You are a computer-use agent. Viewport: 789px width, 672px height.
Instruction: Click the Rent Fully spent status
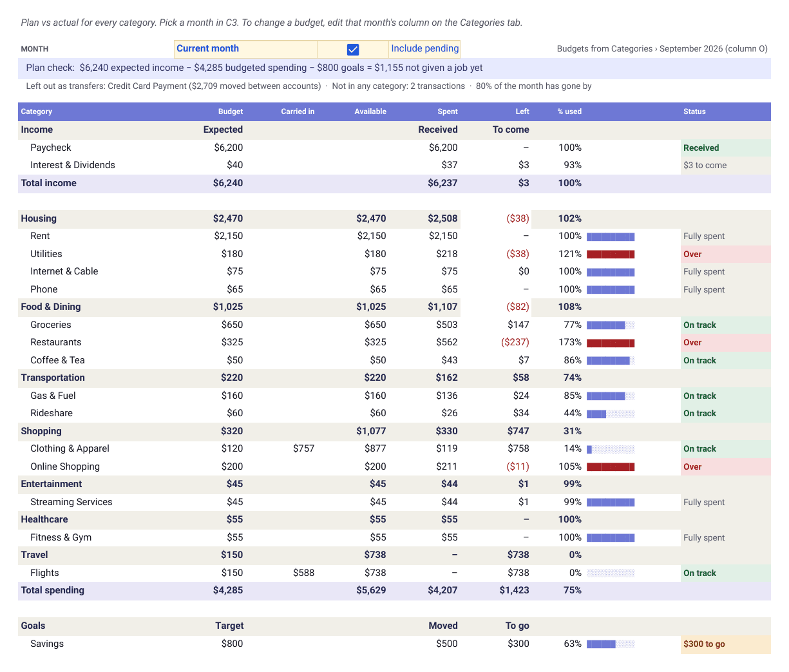point(704,236)
